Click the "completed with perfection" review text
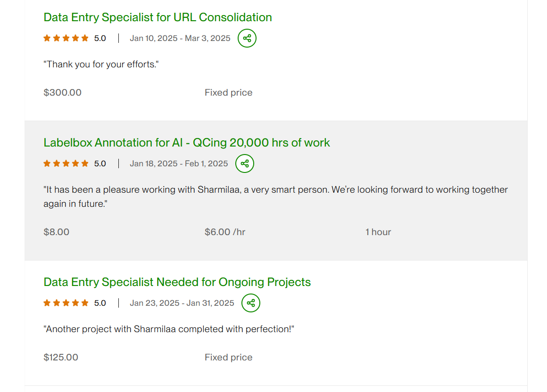 [170, 329]
